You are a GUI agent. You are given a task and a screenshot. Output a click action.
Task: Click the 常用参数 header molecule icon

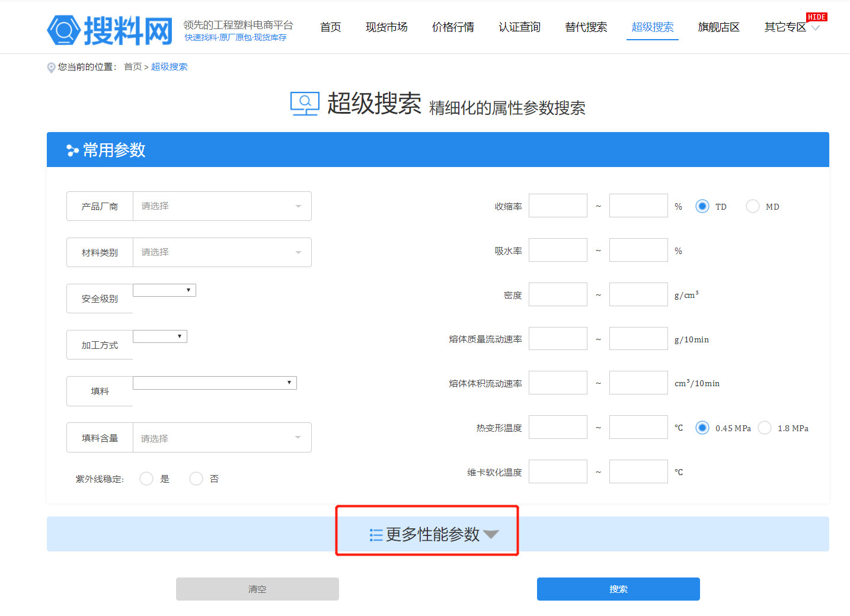pyautogui.click(x=72, y=150)
